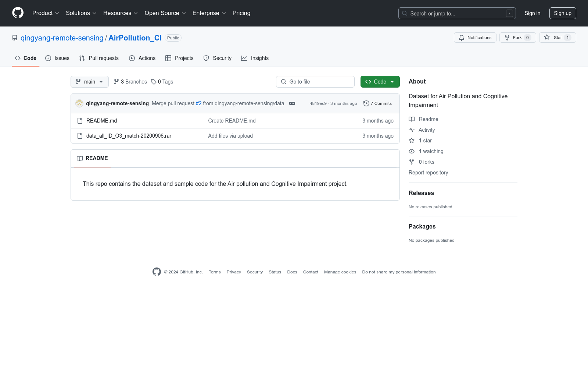588x368 pixels.
Task: Click the README.md '3 months ago' timestamp
Action: (378, 121)
